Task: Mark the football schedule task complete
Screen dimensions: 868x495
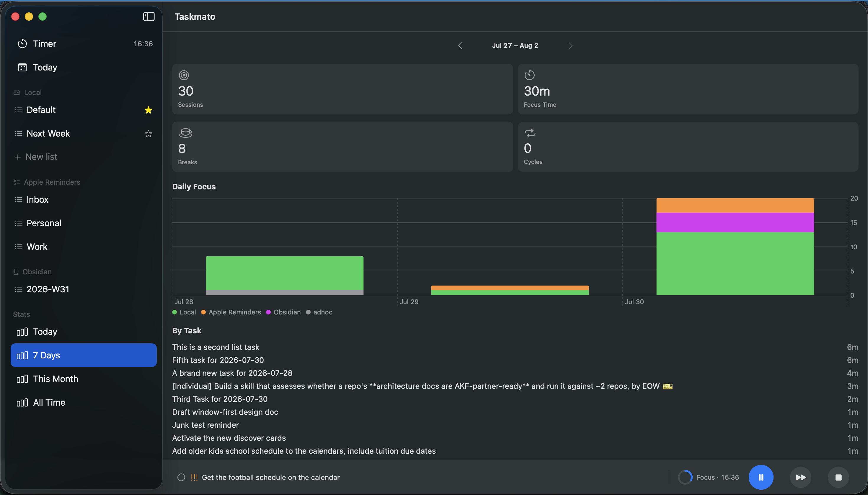Action: coord(181,477)
